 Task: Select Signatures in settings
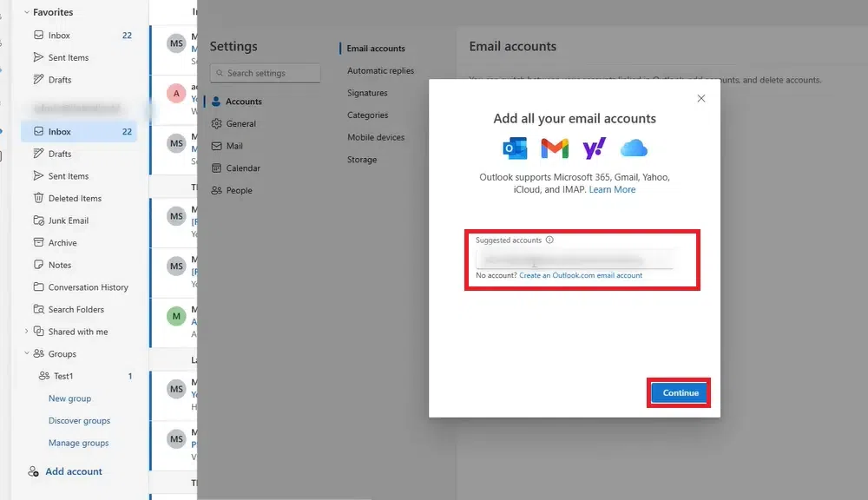click(367, 93)
